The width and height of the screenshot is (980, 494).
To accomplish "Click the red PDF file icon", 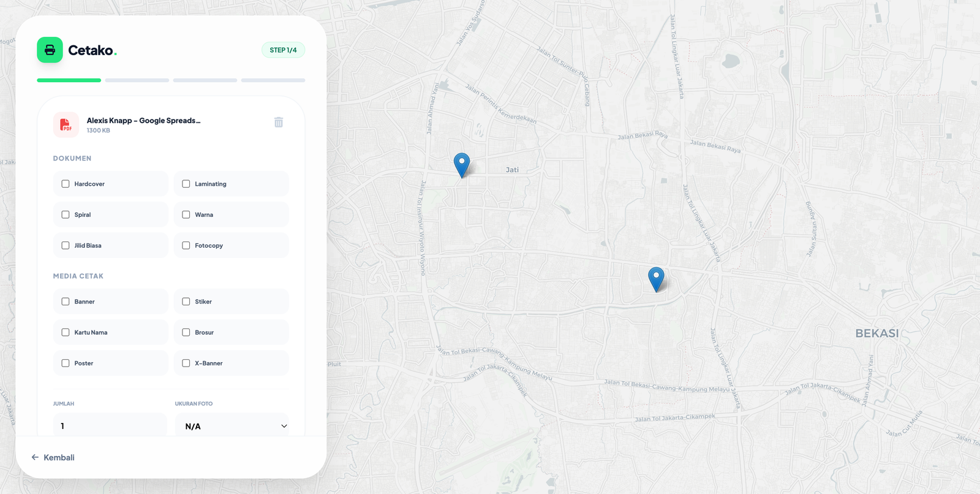I will 66,124.
